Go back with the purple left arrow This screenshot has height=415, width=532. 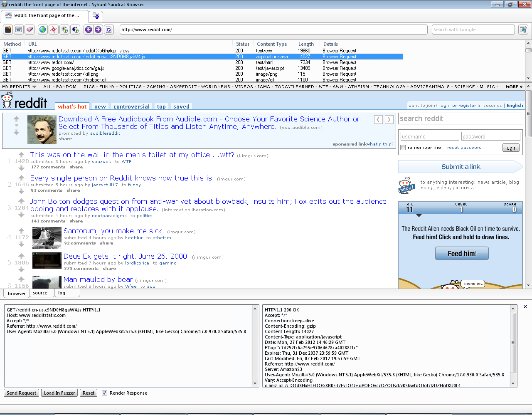(x=88, y=30)
